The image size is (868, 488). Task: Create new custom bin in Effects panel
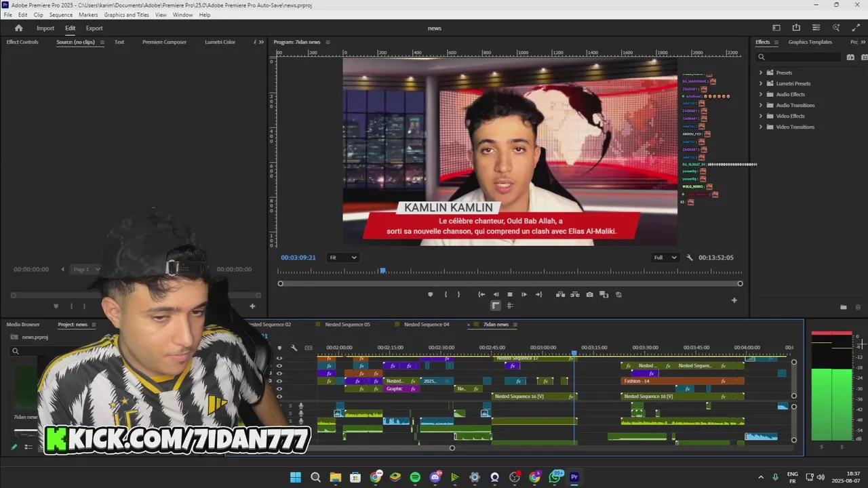point(843,307)
